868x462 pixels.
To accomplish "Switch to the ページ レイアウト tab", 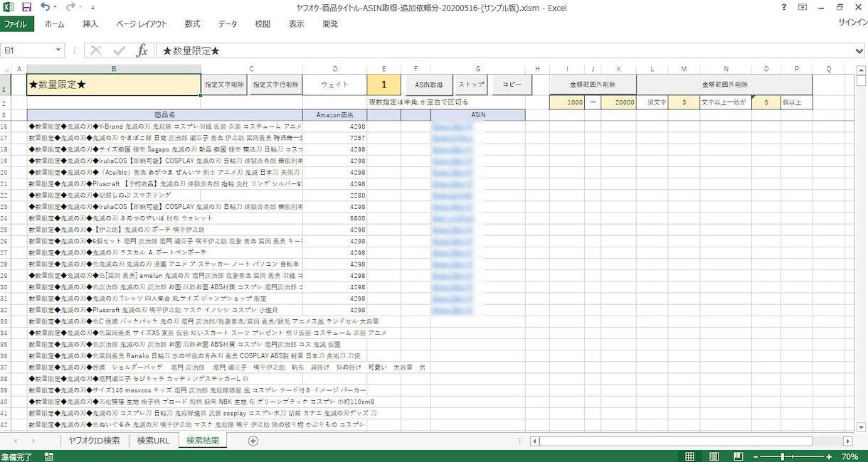I will click(x=141, y=23).
